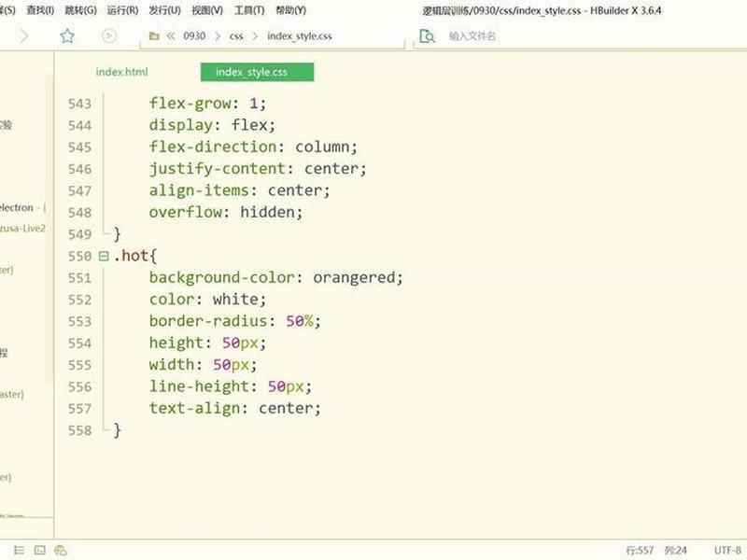The width and height of the screenshot is (747, 560).
Task: Click text-align property on line 557
Action: click(x=194, y=408)
